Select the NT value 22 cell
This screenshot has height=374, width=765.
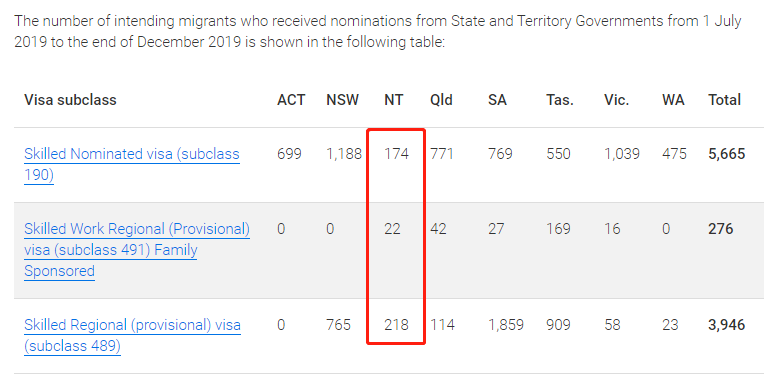coord(392,229)
